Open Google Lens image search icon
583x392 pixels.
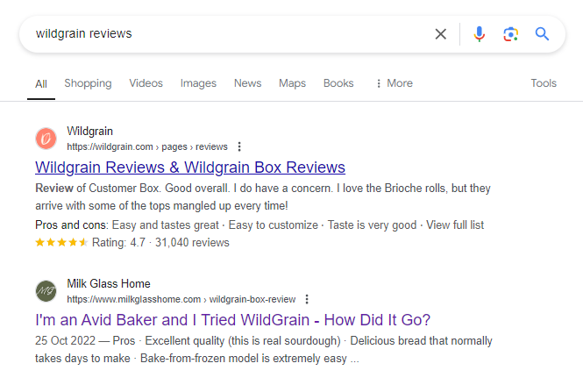click(511, 34)
